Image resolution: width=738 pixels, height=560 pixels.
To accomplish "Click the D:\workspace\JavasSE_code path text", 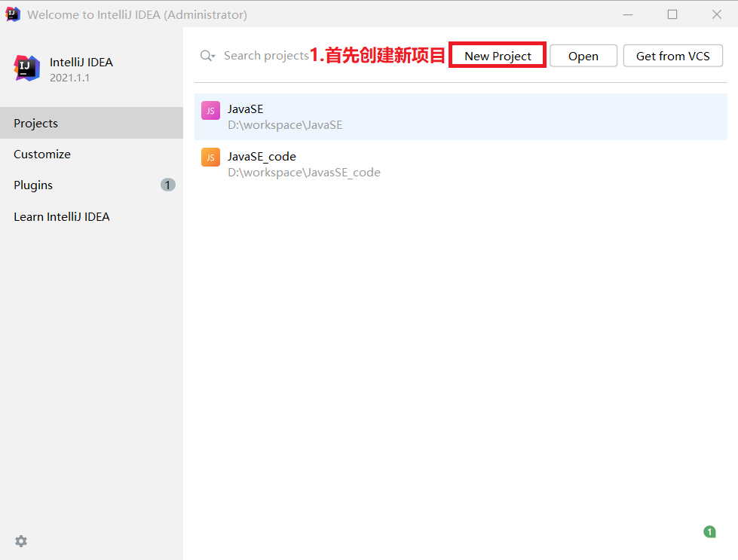I will coord(304,173).
